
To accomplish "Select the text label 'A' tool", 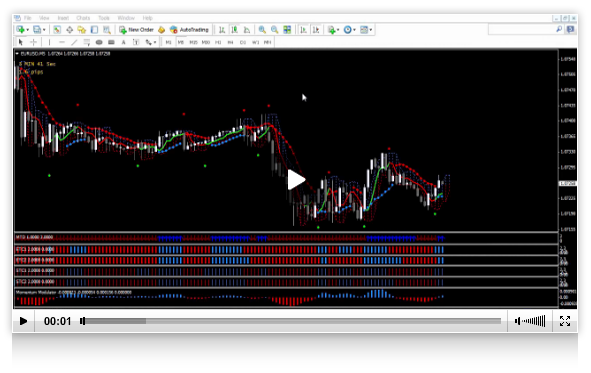I will [x=123, y=42].
